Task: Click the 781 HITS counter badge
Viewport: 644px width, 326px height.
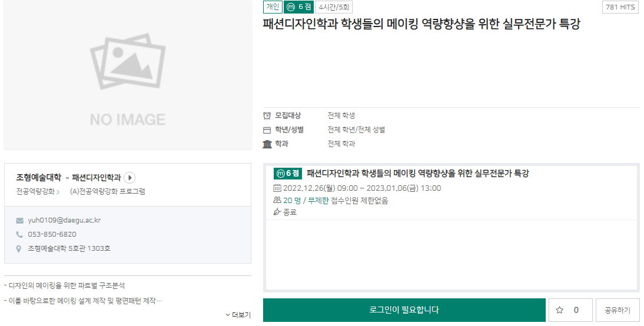Action: [x=620, y=7]
